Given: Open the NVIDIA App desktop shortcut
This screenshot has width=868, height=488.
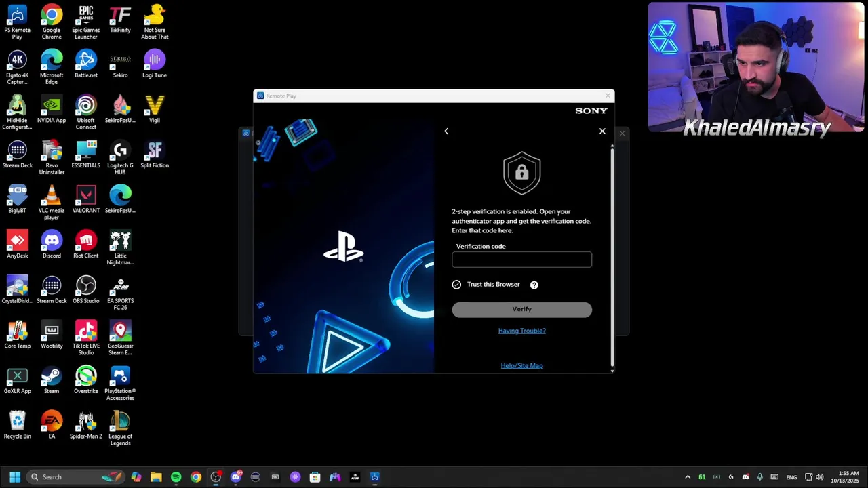Looking at the screenshot, I should 52,109.
